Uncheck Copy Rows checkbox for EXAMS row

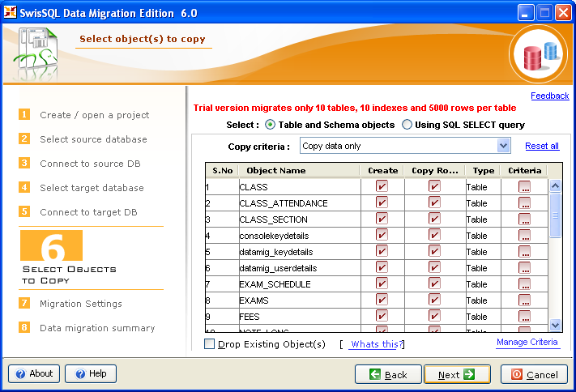[434, 300]
